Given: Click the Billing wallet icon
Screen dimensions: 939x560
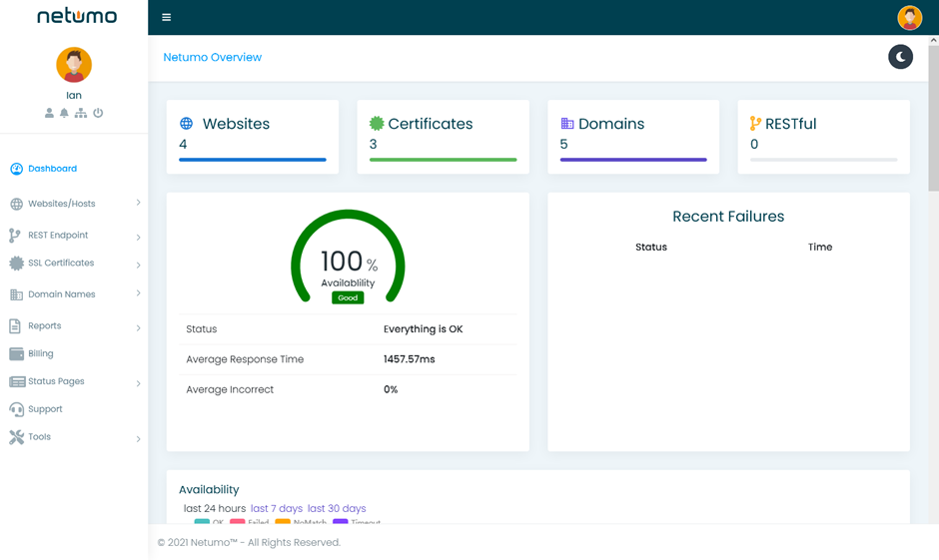Looking at the screenshot, I should pos(16,353).
